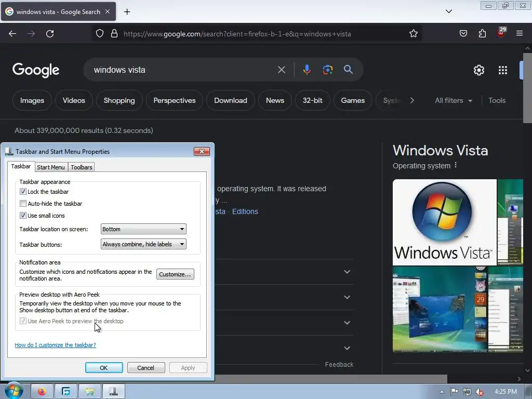The width and height of the screenshot is (532, 399).
Task: Select the Download filter chip
Action: click(x=231, y=100)
